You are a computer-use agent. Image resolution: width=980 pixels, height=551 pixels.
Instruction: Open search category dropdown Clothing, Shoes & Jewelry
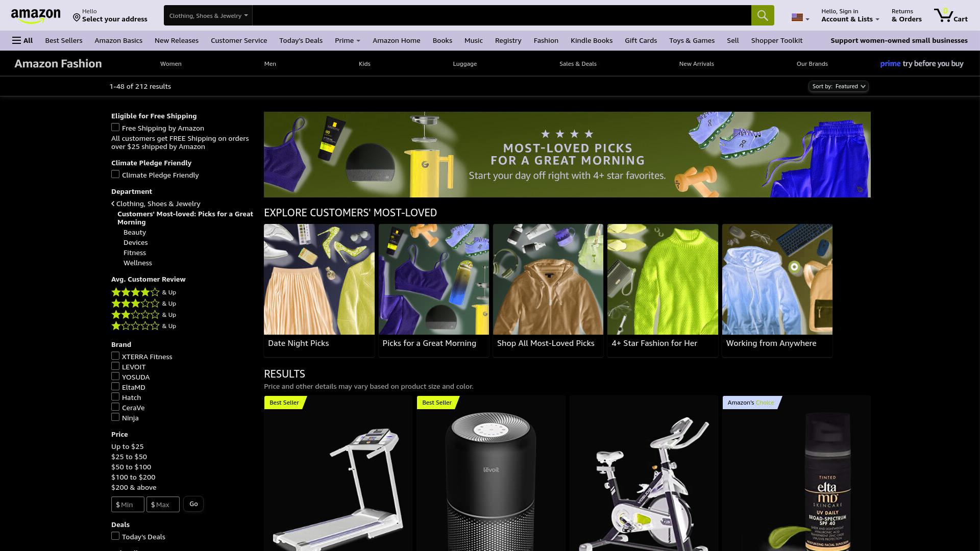pos(208,15)
